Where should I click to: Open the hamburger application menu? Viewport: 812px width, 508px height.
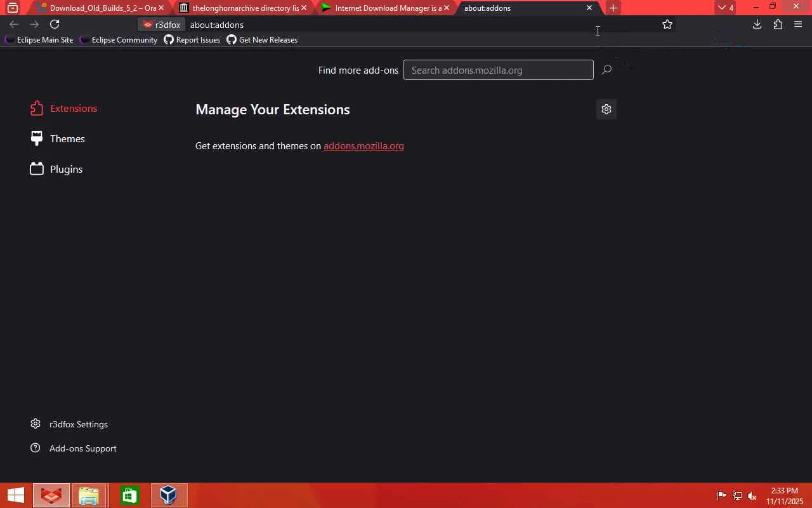798,24
